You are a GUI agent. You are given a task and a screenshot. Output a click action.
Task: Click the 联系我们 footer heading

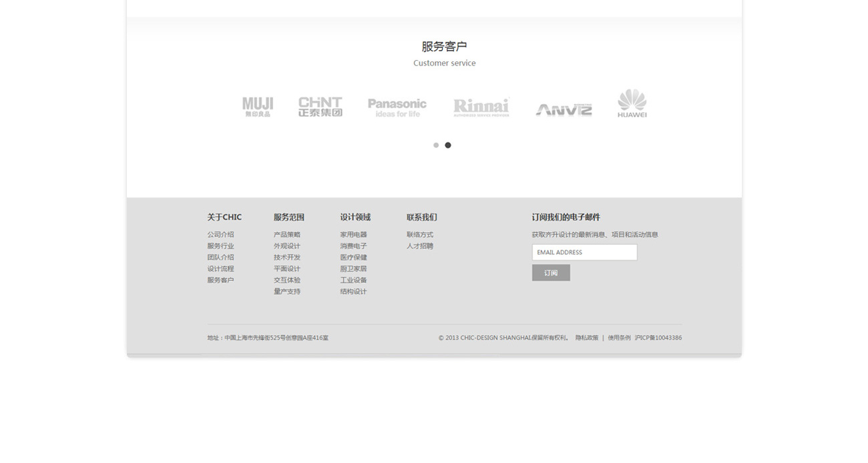pos(422,217)
